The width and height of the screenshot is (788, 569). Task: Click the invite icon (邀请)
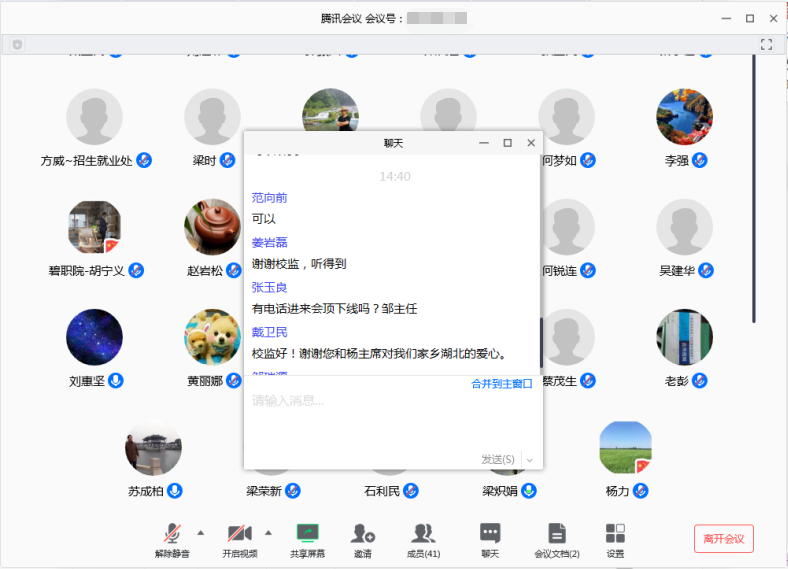tap(363, 533)
